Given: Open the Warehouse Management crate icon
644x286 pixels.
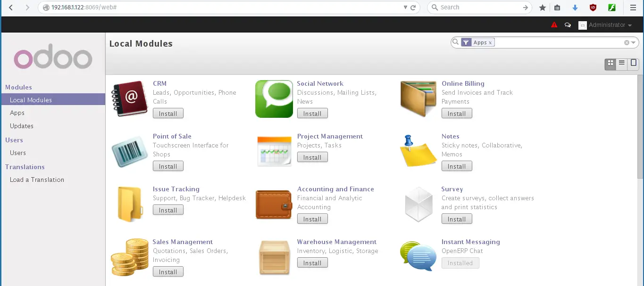Looking at the screenshot, I should (x=274, y=257).
